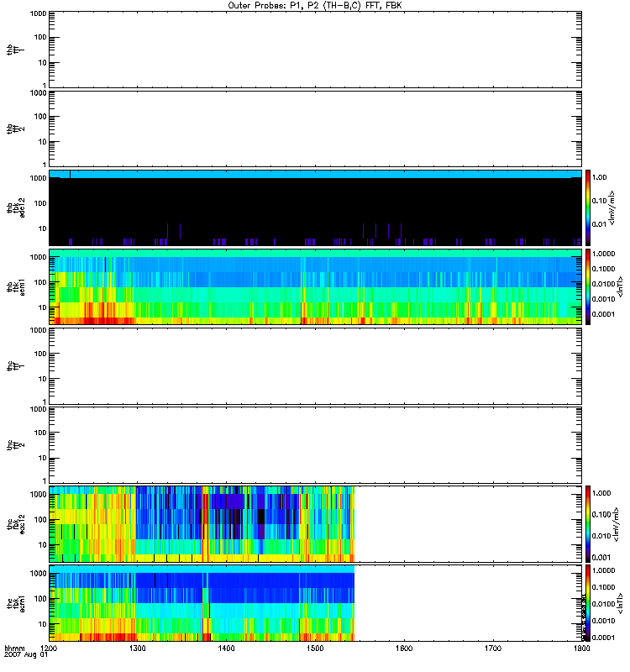Click the empty thb fff 1 plot panel
Viewport: 630px width, 672px height.
tap(315, 50)
